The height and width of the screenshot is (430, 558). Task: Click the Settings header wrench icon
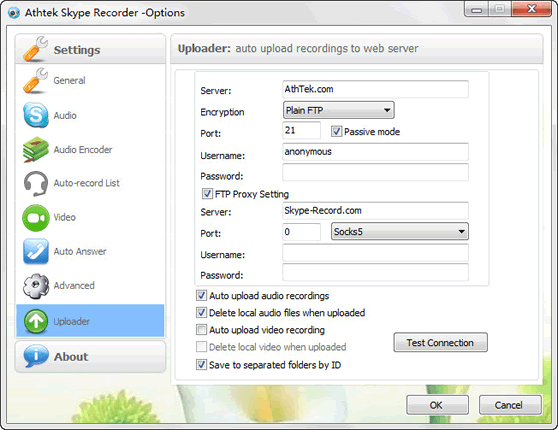click(36, 49)
